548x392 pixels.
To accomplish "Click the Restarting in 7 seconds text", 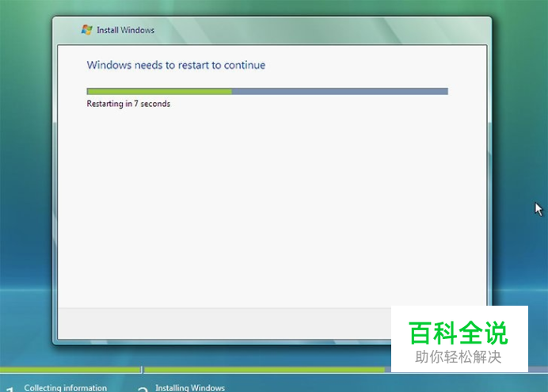I will (x=128, y=104).
